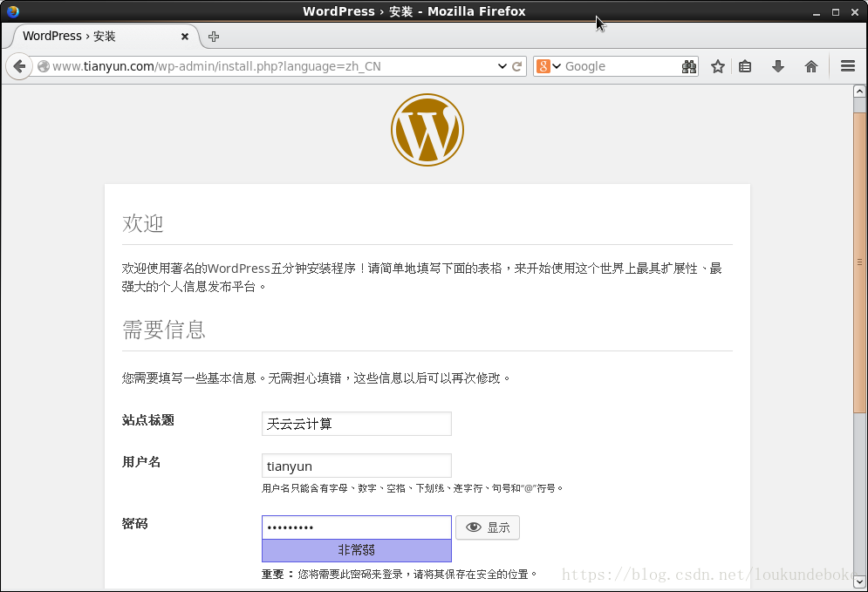This screenshot has height=592, width=868.
Task: Click the 密码 password field
Action: [357, 527]
